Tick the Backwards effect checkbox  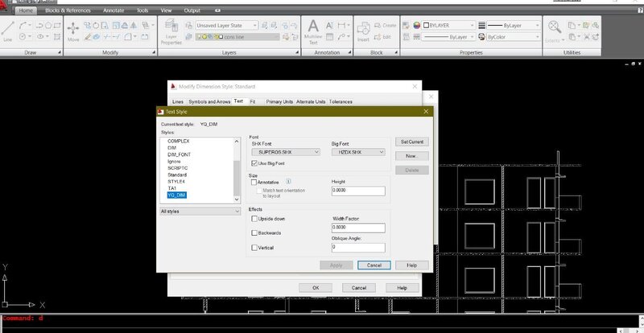(x=255, y=232)
